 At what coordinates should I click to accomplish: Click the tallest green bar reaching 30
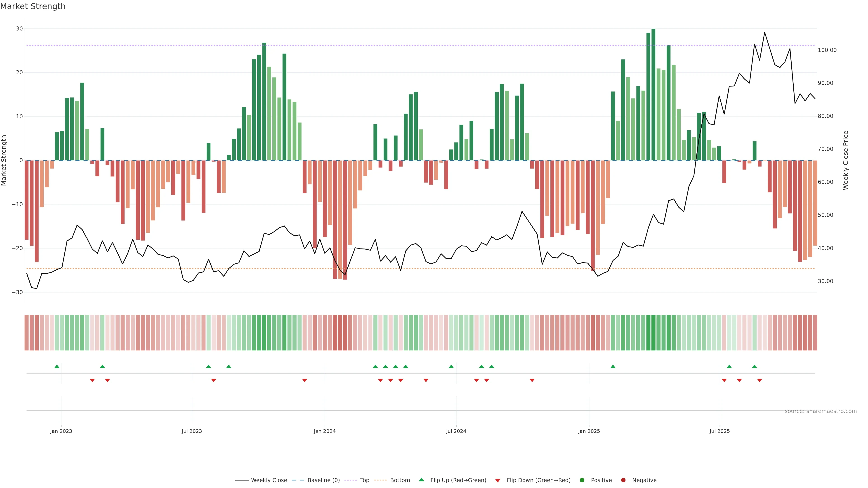(653, 94)
